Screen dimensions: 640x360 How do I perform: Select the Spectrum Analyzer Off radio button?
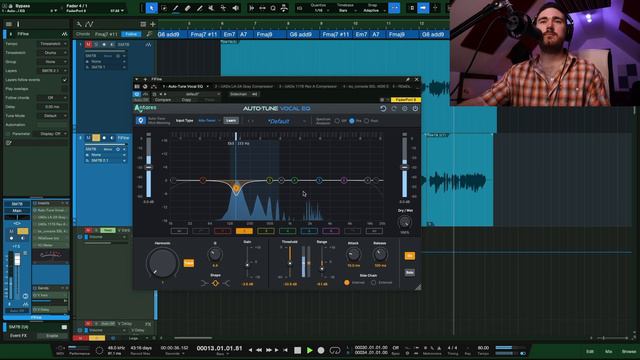click(x=337, y=121)
